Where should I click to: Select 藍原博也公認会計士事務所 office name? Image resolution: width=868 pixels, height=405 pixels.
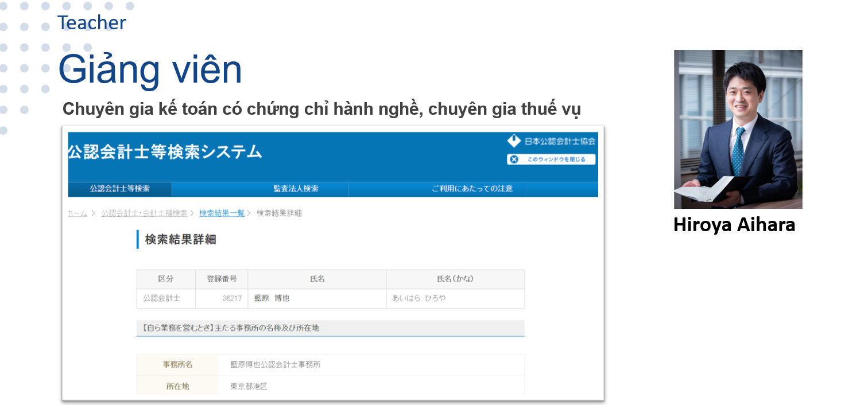coord(276,365)
